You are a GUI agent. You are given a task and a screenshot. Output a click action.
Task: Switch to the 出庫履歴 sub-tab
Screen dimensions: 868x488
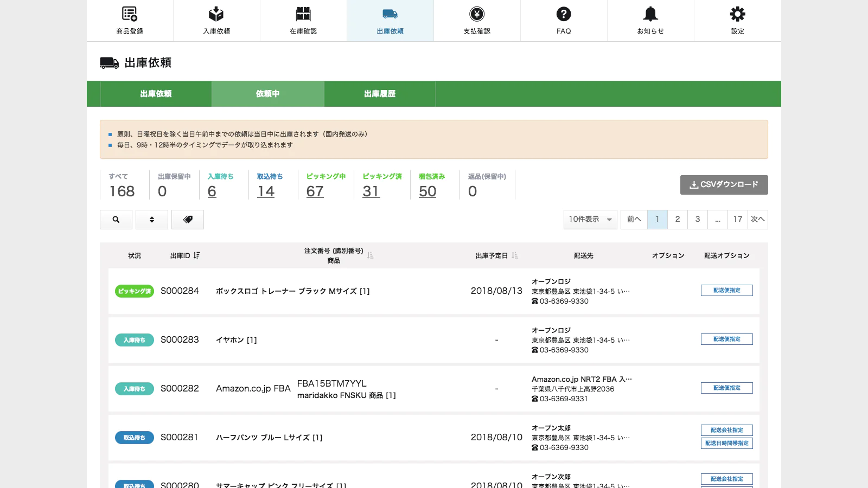[x=380, y=94]
